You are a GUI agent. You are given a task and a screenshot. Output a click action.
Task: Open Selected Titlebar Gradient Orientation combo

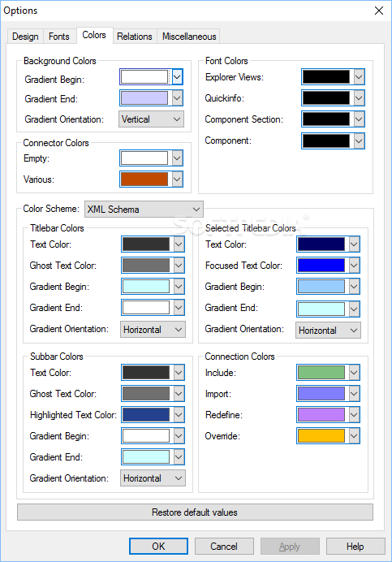[328, 330]
